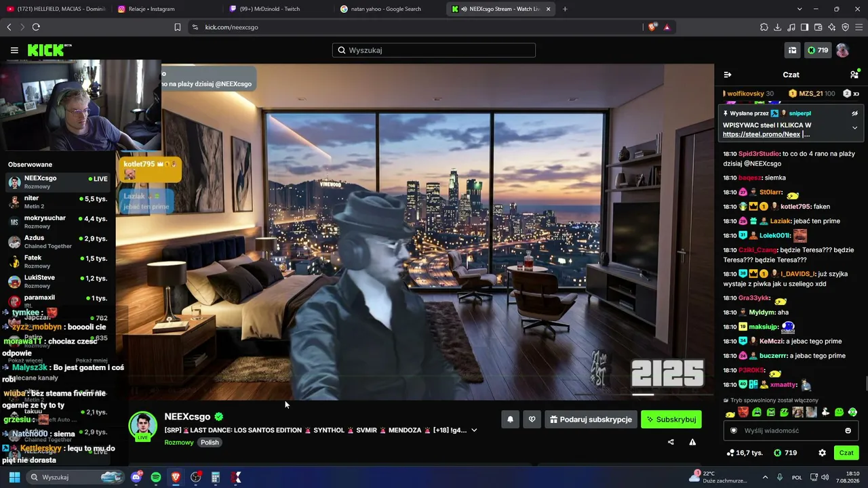The image size is (868, 488).
Task: Select NEEXcsgo in followed channels
Action: [58, 182]
